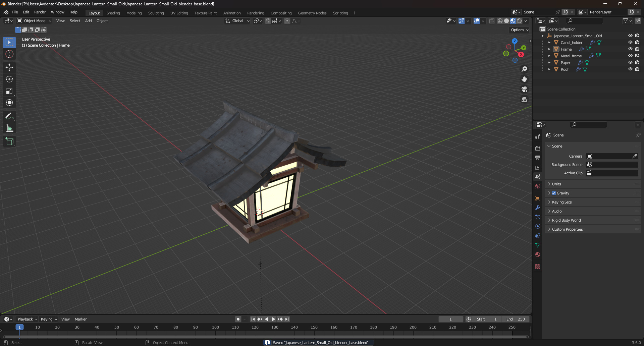Select the Scale tool
This screenshot has height=346, width=644.
point(9,91)
